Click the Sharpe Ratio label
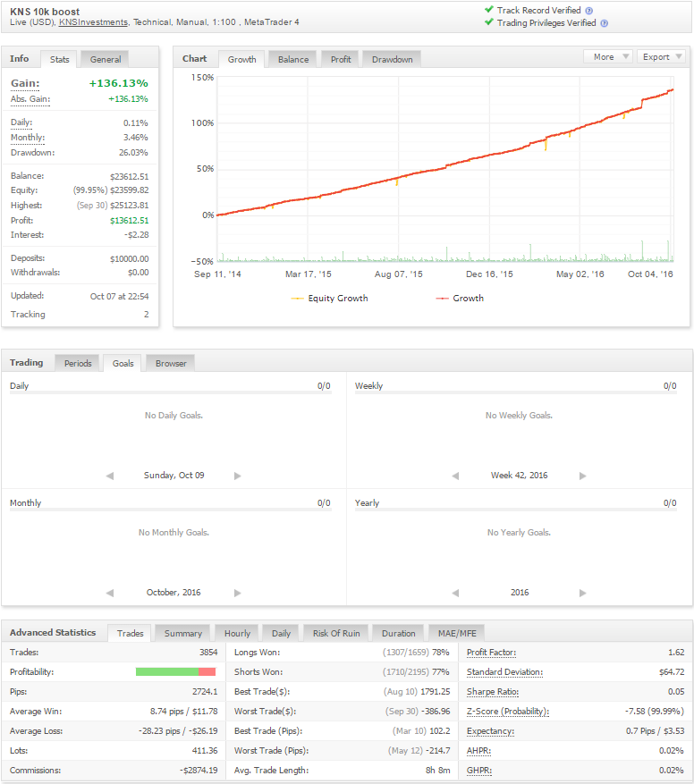This screenshot has width=694, height=784. click(x=492, y=692)
